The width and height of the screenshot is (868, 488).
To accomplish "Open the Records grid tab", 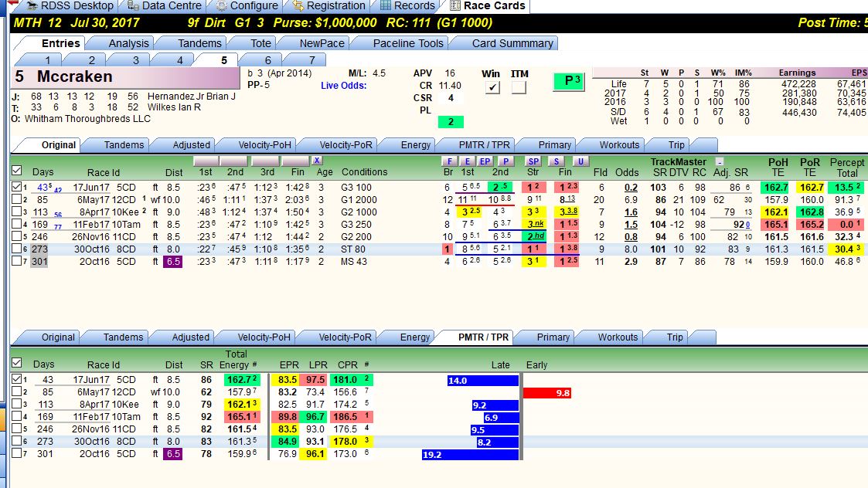I will click(x=386, y=5).
